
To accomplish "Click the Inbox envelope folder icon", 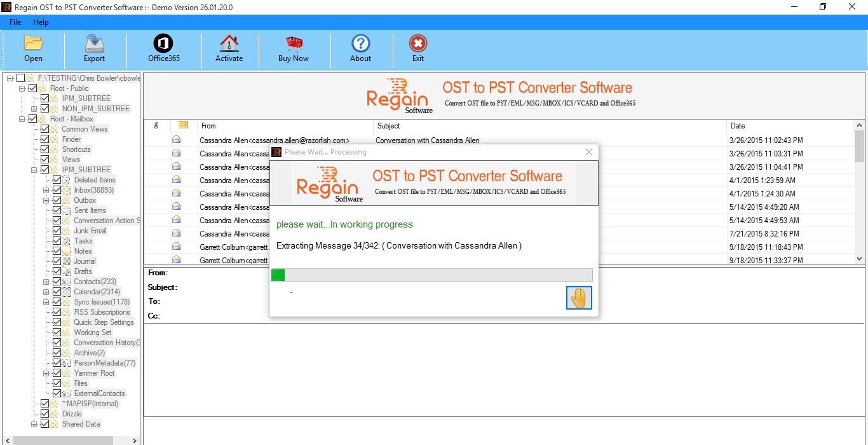I will (66, 190).
